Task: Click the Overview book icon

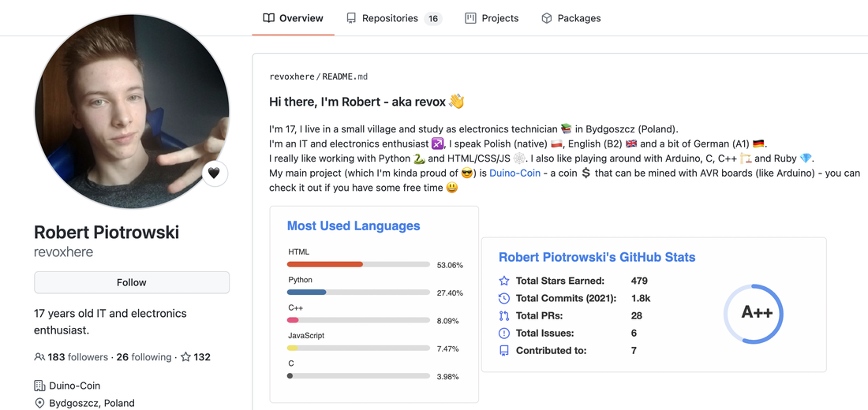Action: pos(268,18)
